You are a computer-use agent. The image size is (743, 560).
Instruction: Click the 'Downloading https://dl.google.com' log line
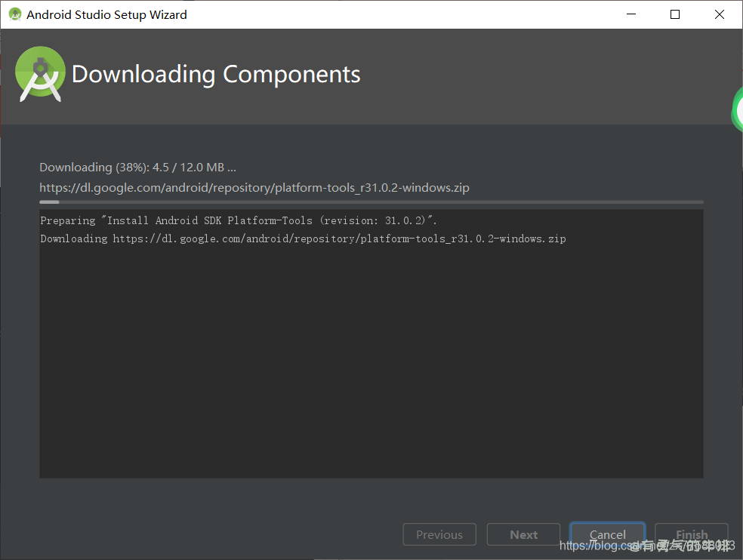tap(303, 238)
